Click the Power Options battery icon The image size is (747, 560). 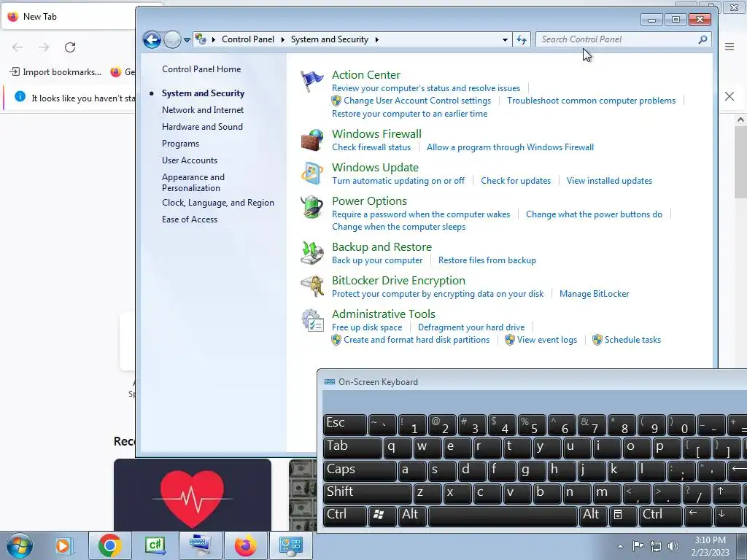[x=312, y=207]
